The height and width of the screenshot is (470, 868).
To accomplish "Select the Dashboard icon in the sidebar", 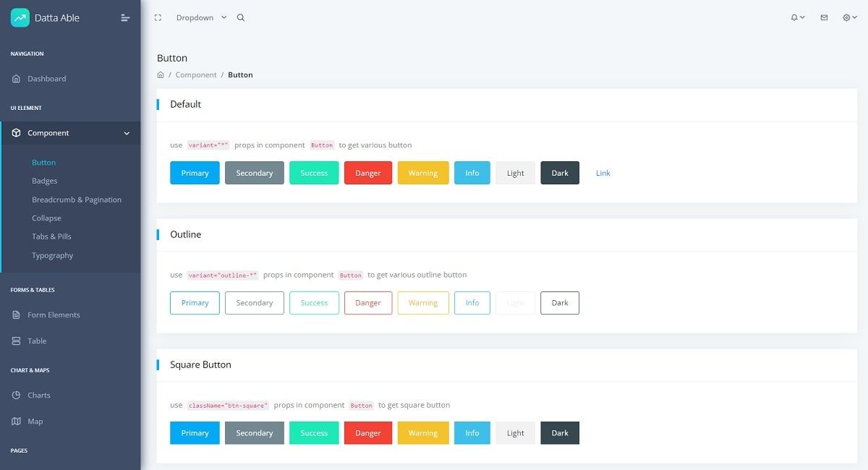I will click(x=16, y=79).
